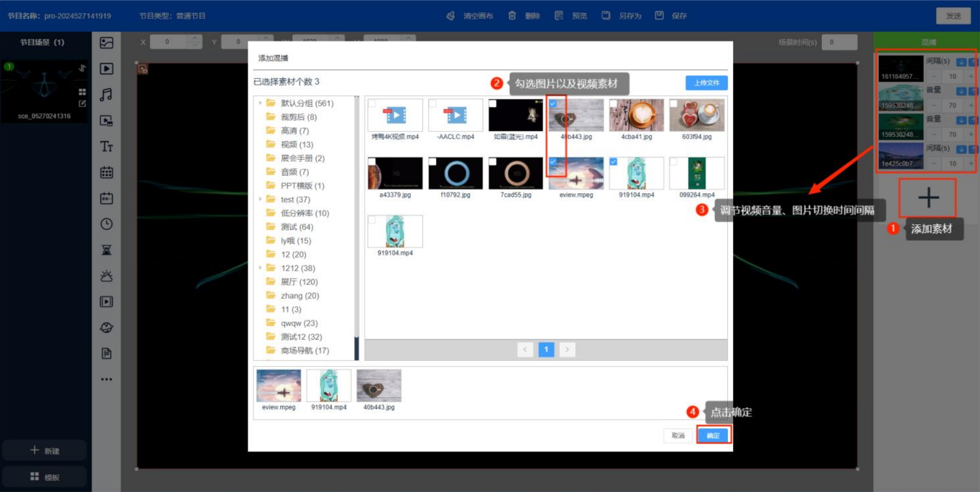Open the 视频 (13) folder
This screenshot has height=492, width=980.
[x=297, y=145]
